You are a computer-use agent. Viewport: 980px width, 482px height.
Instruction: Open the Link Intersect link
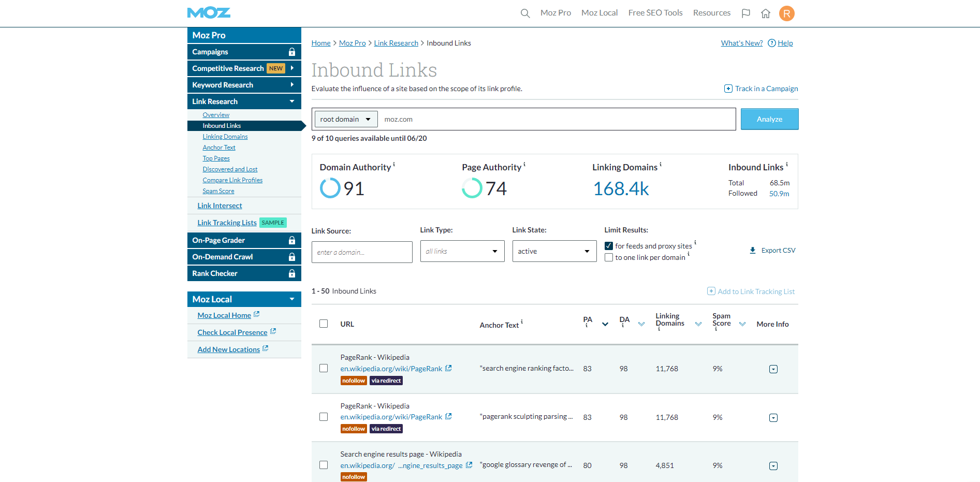(x=220, y=206)
